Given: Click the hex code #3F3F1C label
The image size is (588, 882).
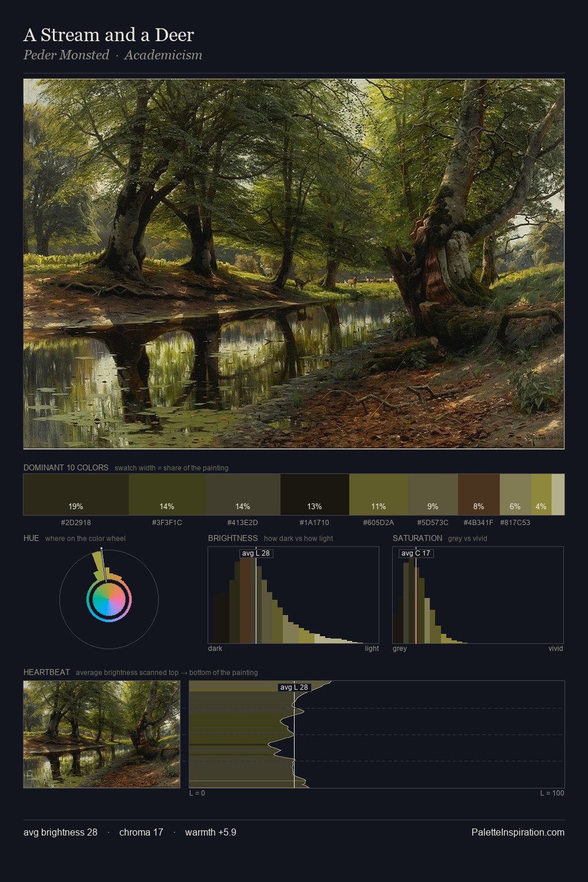Looking at the screenshot, I should pos(167,522).
